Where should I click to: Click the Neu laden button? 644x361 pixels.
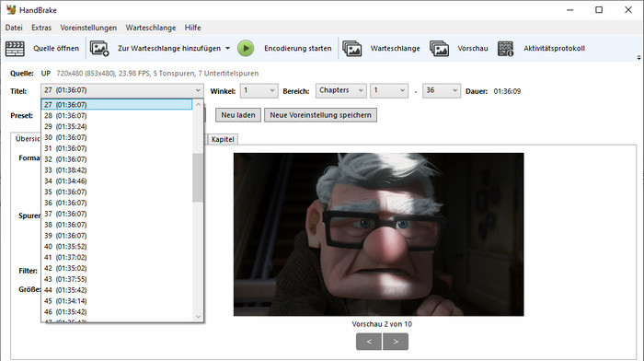pyautogui.click(x=238, y=115)
